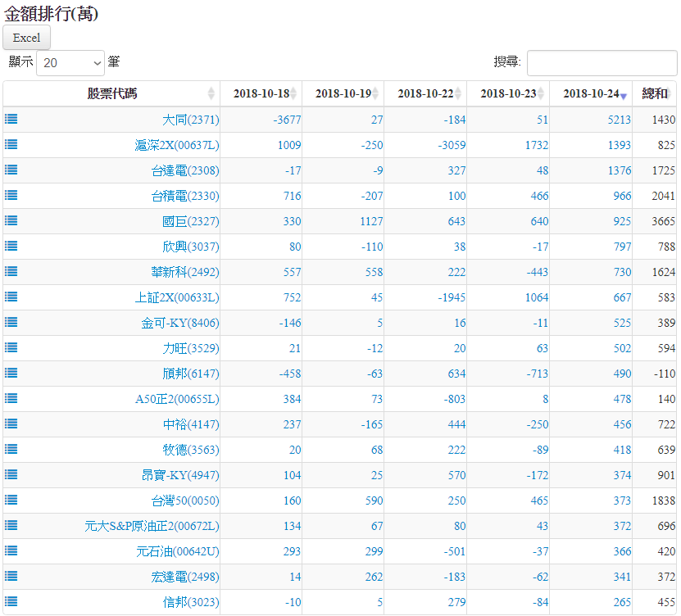The image size is (681, 616).
Task: Open the 滬深2X(00637L) stock link
Action: coord(177,145)
